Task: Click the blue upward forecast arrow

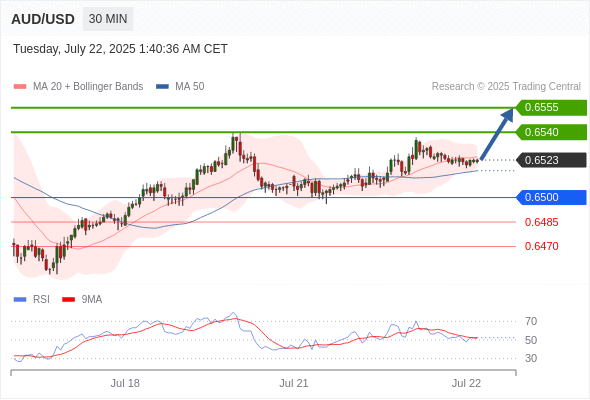Action: click(497, 134)
